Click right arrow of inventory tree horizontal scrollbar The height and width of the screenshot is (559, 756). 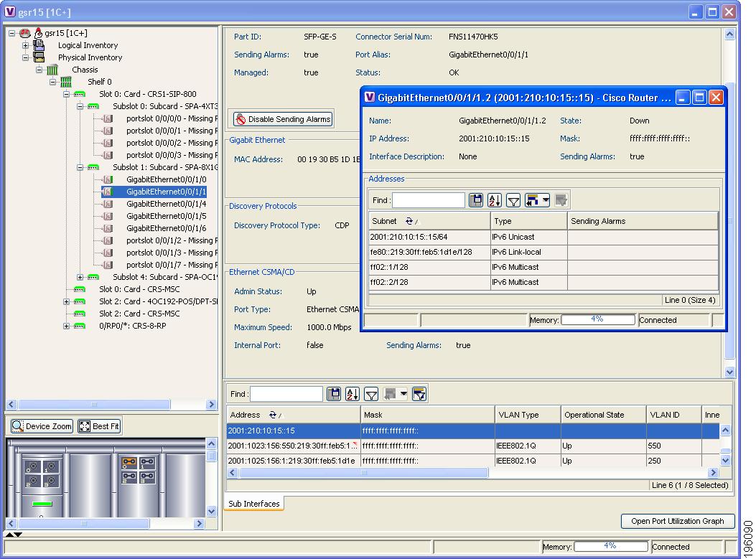click(x=211, y=404)
